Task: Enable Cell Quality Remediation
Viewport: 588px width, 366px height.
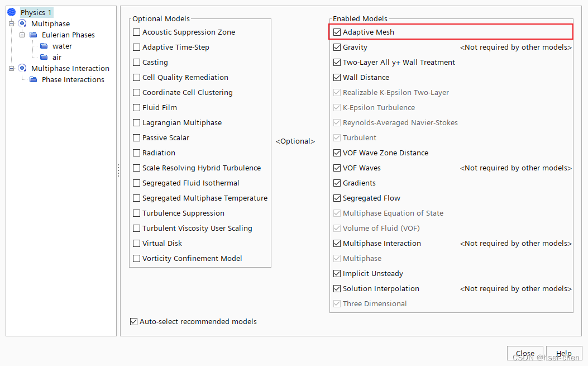Action: click(x=136, y=77)
